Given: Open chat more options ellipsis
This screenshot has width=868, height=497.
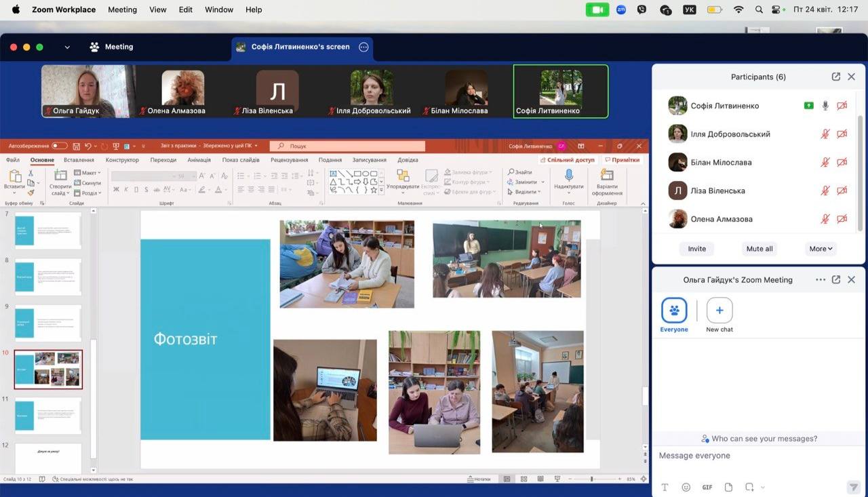Looking at the screenshot, I should coord(821,279).
